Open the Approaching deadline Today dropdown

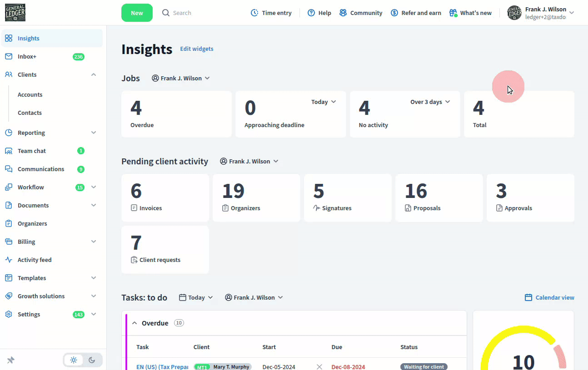[x=324, y=102]
